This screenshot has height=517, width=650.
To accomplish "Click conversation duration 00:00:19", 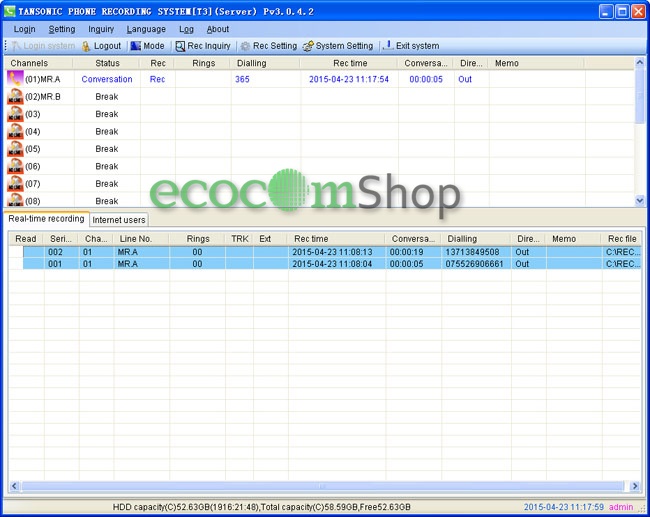I will pyautogui.click(x=406, y=252).
